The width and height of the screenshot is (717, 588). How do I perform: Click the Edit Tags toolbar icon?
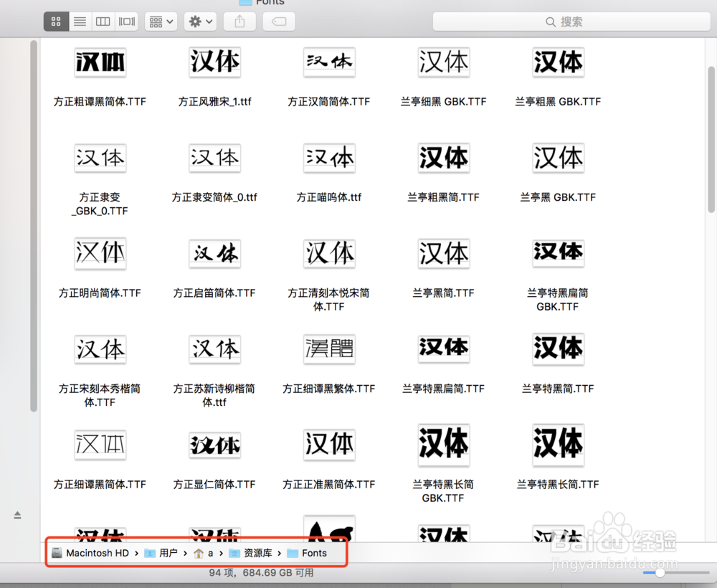pyautogui.click(x=278, y=22)
